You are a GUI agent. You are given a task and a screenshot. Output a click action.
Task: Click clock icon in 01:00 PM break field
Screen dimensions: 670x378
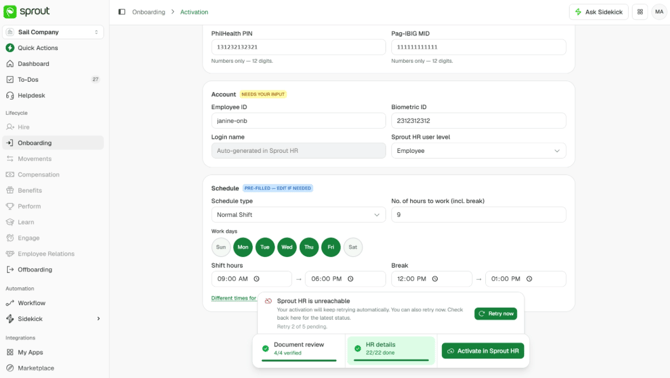(x=529, y=279)
